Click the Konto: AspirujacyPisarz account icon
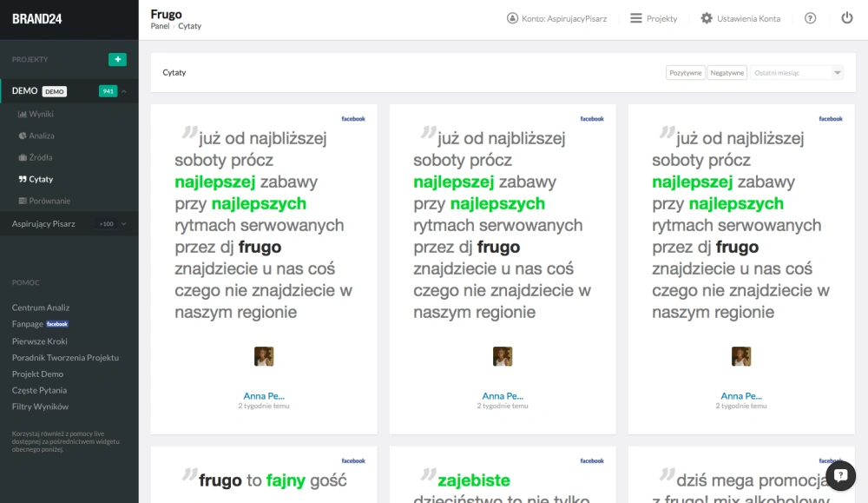The image size is (868, 503). pos(512,18)
